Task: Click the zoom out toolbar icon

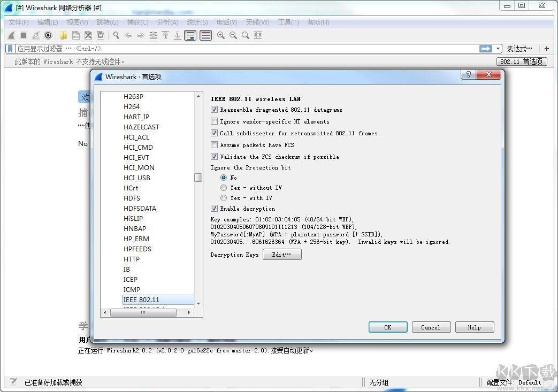Action: click(x=233, y=35)
